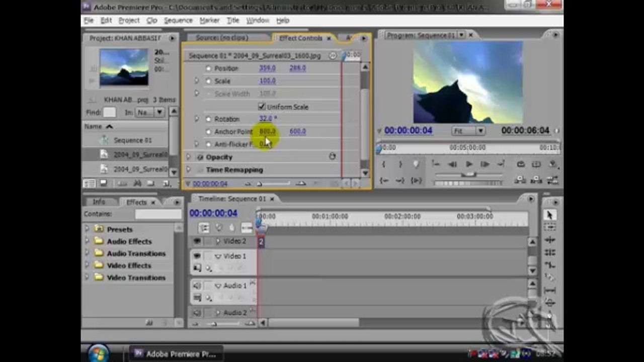Open the Marker menu
Viewport: 644px width, 362px height.
(x=209, y=21)
